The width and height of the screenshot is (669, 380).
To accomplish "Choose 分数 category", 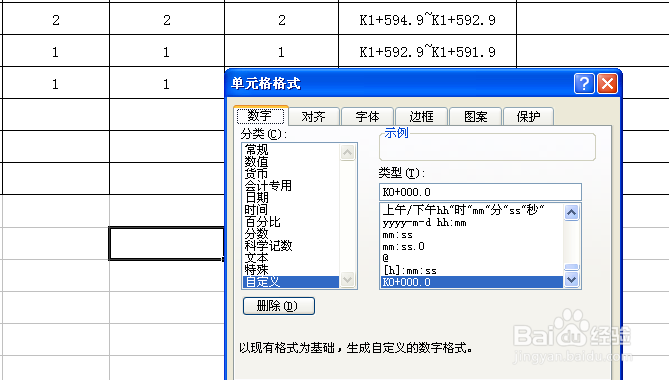I will pyautogui.click(x=291, y=234).
